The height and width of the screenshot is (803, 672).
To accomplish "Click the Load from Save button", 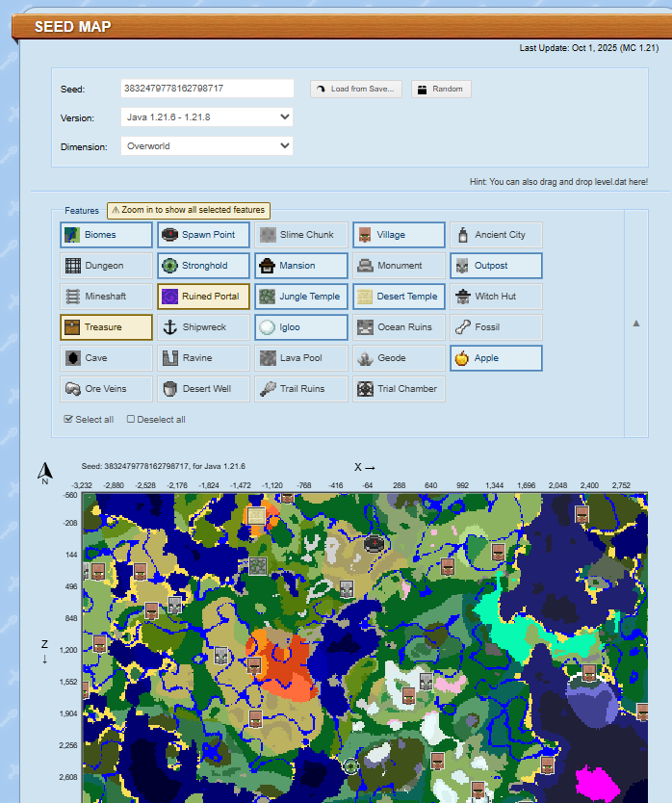I will [356, 89].
